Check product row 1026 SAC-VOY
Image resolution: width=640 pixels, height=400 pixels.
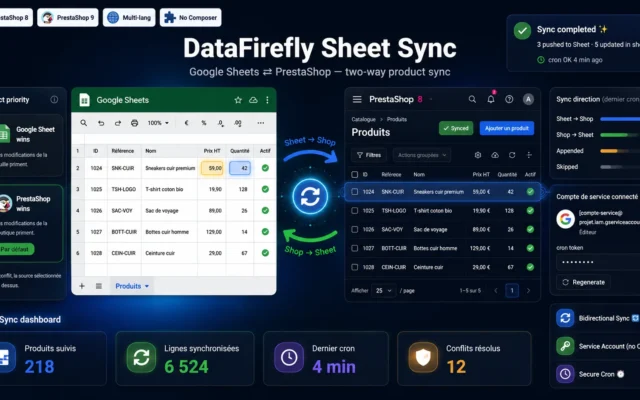click(x=355, y=229)
